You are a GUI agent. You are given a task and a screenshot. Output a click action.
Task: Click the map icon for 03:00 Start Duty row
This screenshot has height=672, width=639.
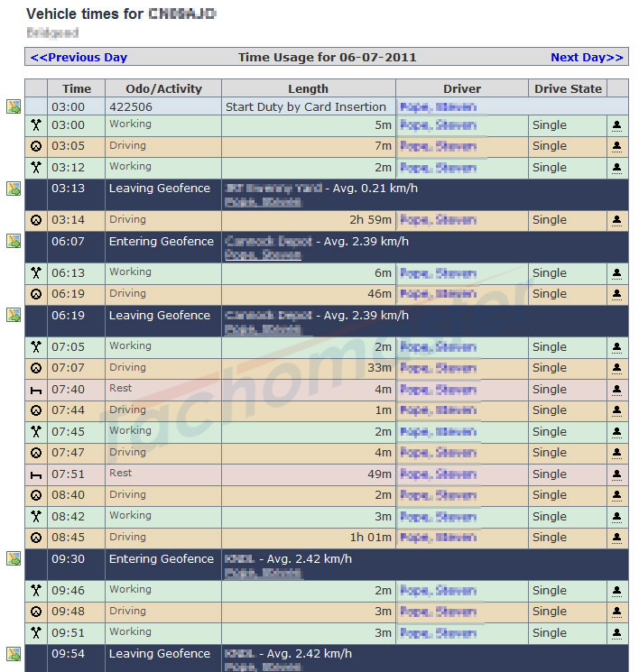point(14,106)
